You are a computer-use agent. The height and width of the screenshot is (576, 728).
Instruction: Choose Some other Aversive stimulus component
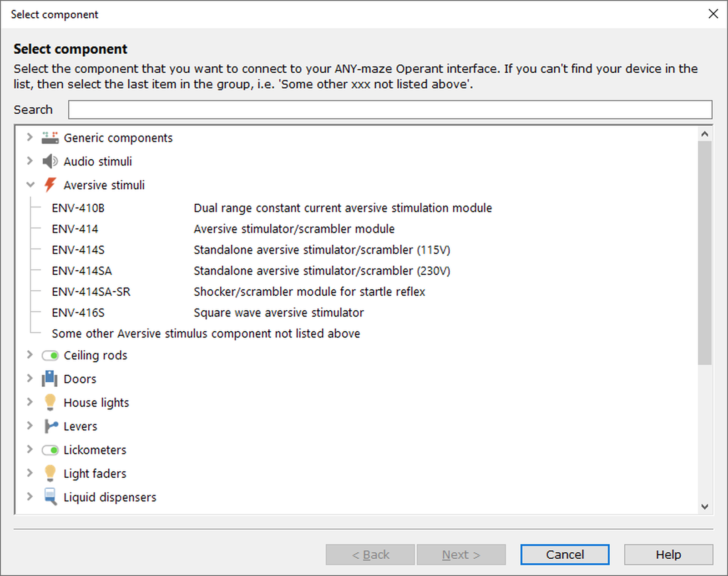[206, 333]
